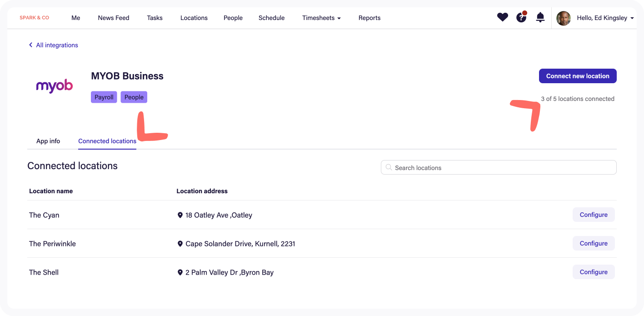Toggle the People tag under MYOB Business
Image resolution: width=644 pixels, height=316 pixels.
coord(134,97)
